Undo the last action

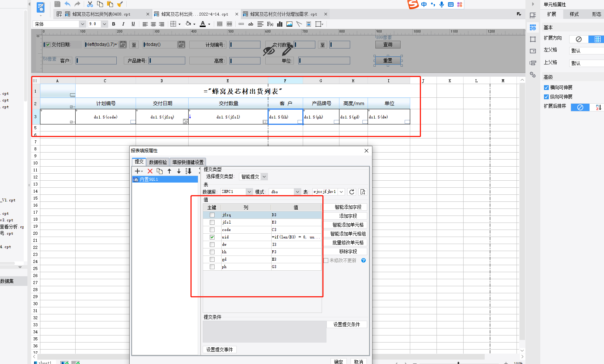tap(67, 4)
